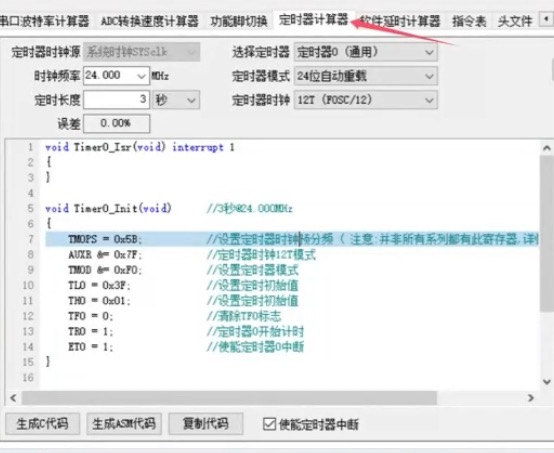The image size is (554, 453).
Task: Click the horizontal scroll-left arrow
Action: 13,398
